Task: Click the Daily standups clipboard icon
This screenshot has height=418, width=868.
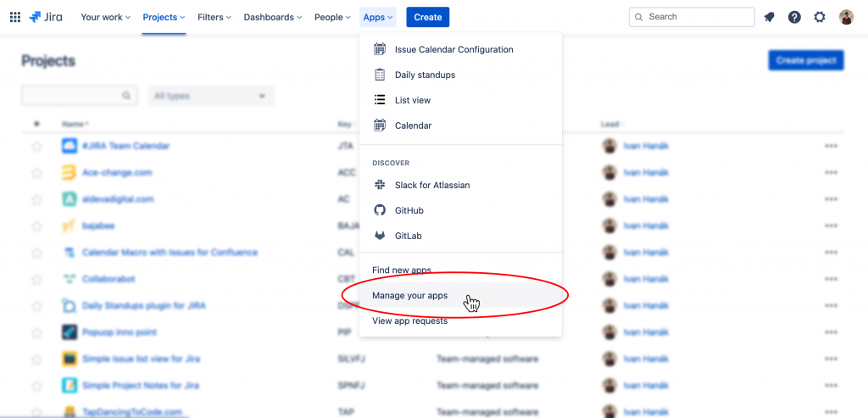Action: click(380, 75)
